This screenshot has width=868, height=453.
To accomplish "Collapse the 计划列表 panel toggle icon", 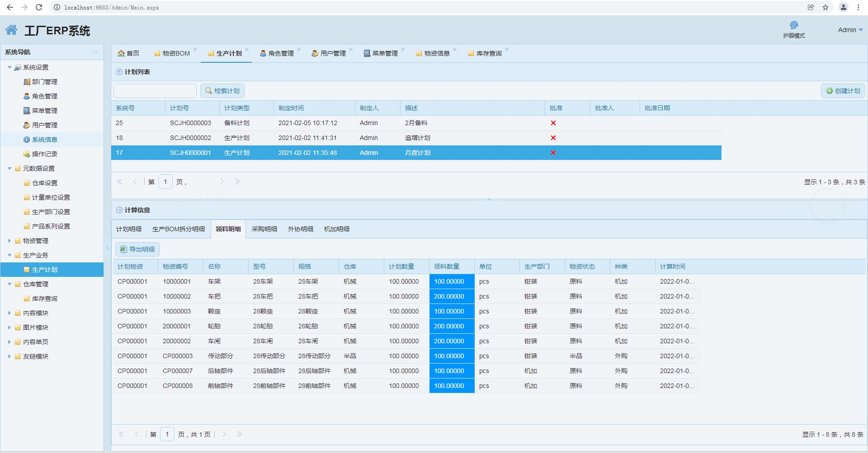I will (x=119, y=72).
